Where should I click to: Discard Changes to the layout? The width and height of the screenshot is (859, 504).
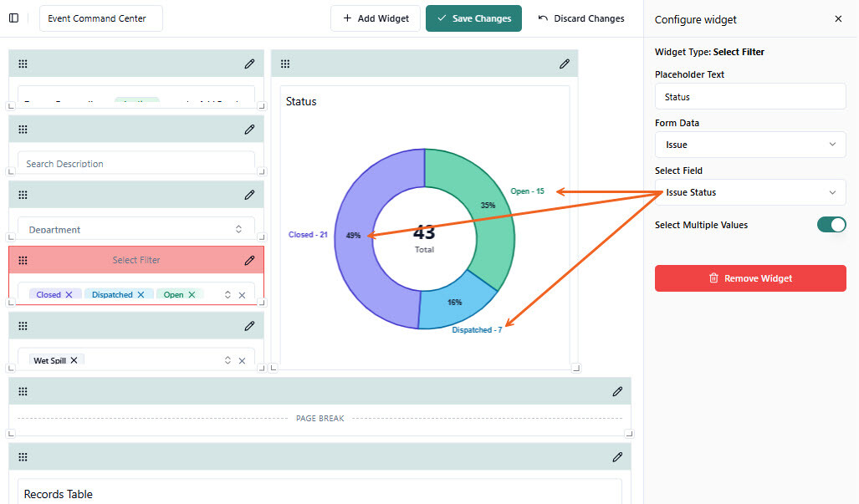pos(580,18)
